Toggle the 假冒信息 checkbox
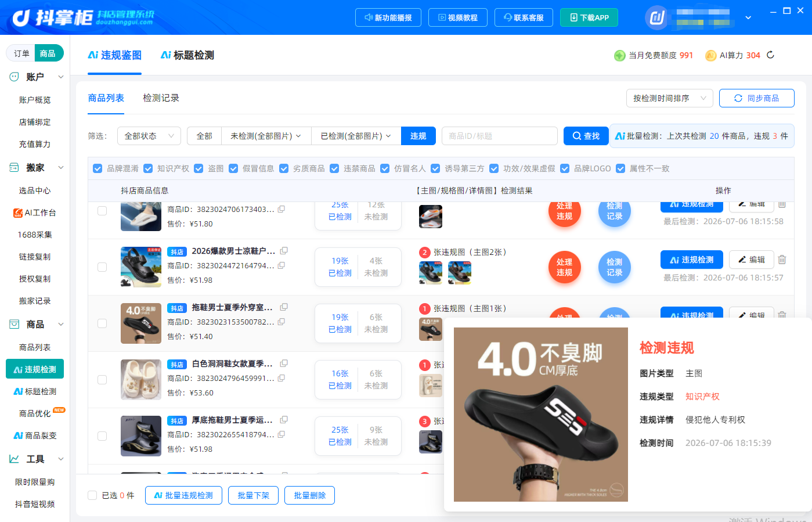Screen dimensions: 812x522 coord(233,168)
